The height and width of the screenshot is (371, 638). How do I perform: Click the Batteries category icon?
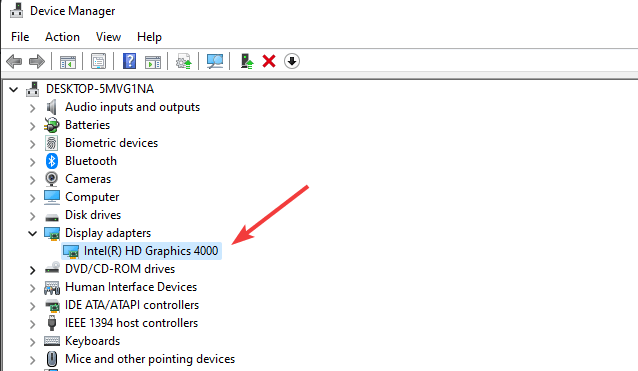pos(52,125)
